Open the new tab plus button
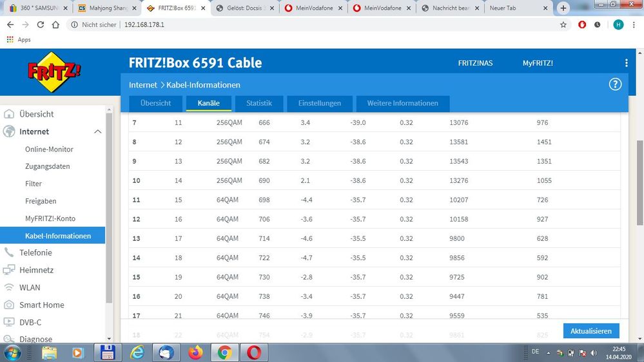Image resolution: width=644 pixels, height=362 pixels. (563, 8)
